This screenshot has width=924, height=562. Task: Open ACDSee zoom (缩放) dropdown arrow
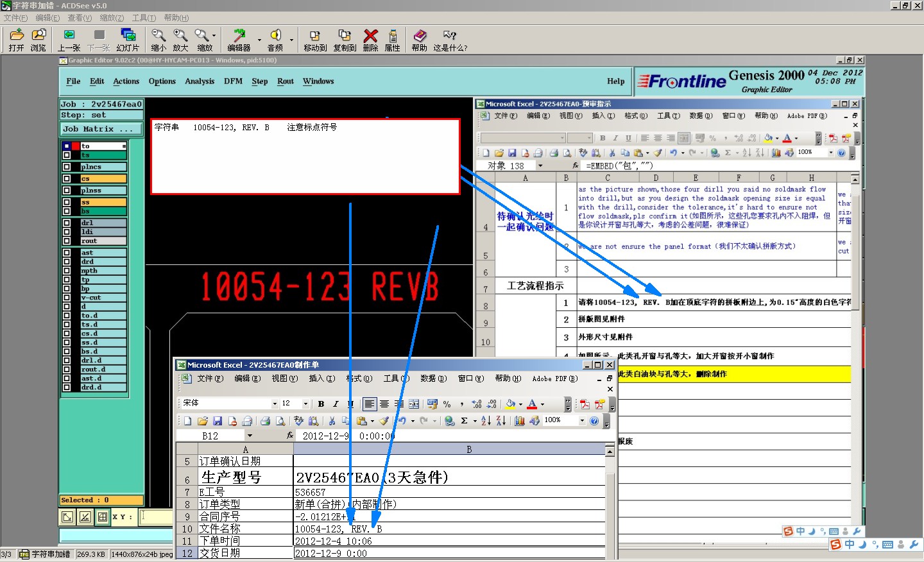(214, 35)
